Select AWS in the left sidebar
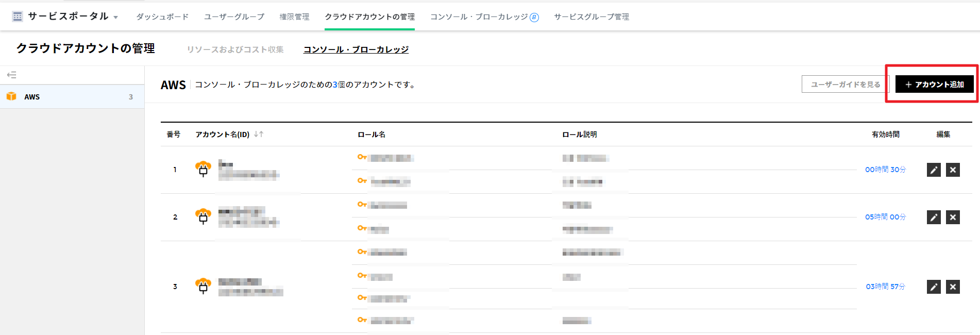The height and width of the screenshot is (335, 980). (32, 97)
